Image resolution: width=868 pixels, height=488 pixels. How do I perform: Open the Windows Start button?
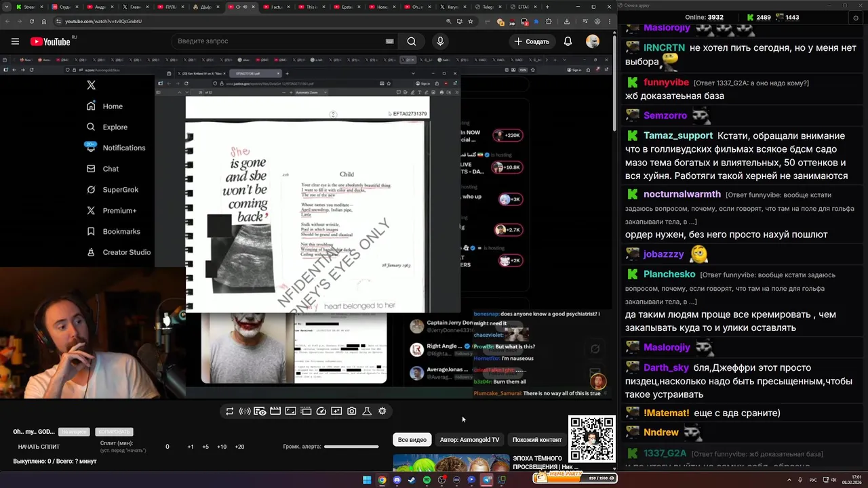[x=367, y=480]
